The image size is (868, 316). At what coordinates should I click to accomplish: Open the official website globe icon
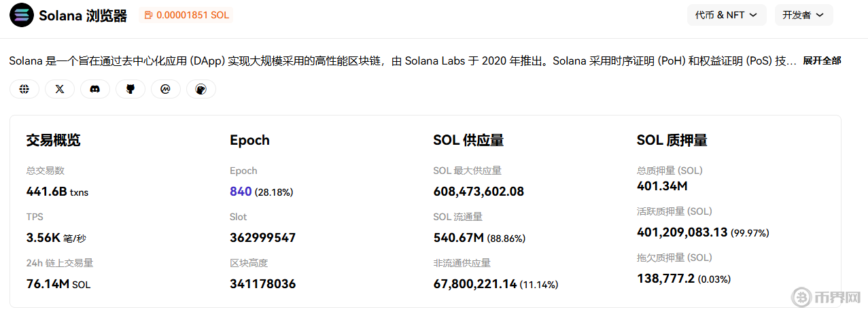[24, 89]
